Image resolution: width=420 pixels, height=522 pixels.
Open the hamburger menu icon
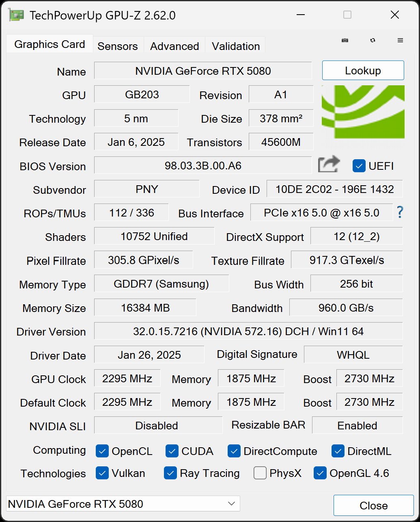coord(400,40)
